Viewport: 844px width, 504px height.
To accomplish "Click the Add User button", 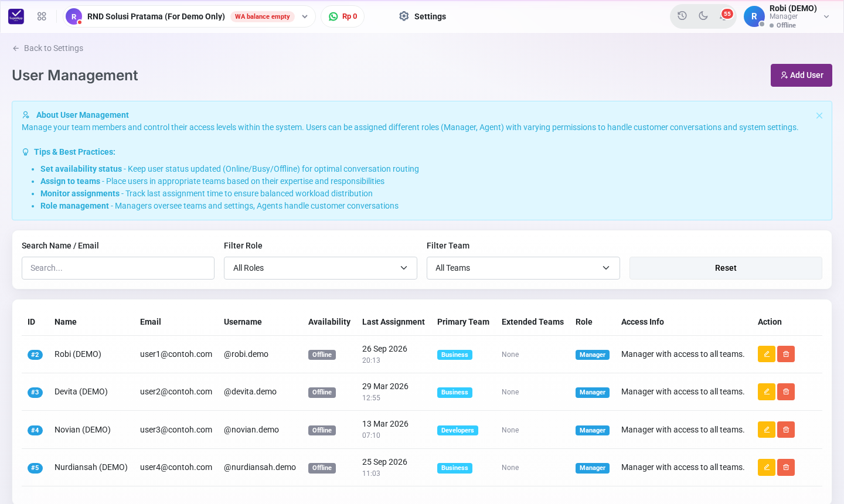I will [801, 75].
